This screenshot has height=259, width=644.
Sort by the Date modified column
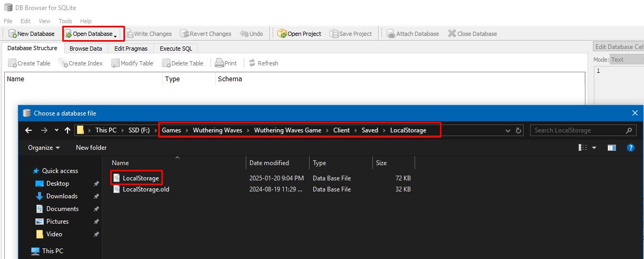(277, 163)
